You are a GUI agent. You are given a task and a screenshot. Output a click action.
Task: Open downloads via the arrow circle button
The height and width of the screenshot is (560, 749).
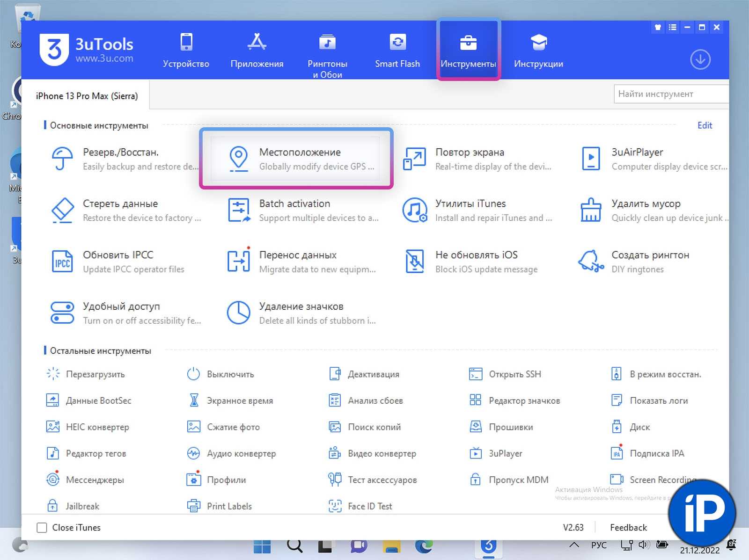(700, 59)
